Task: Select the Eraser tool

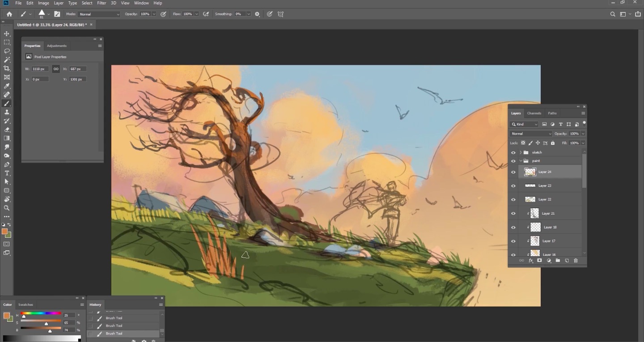Action: tap(7, 129)
